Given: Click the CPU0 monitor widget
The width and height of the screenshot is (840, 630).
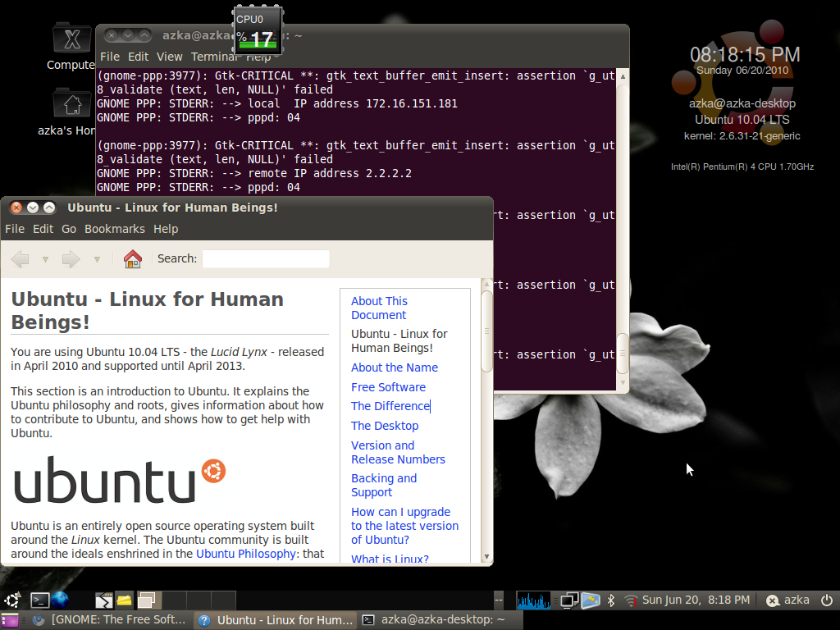Looking at the screenshot, I should [258, 32].
